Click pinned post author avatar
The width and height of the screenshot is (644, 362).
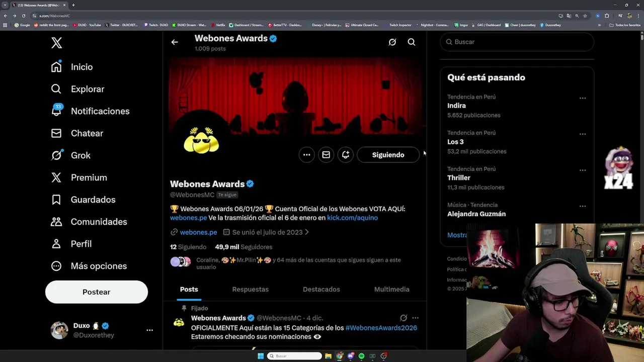(x=179, y=322)
